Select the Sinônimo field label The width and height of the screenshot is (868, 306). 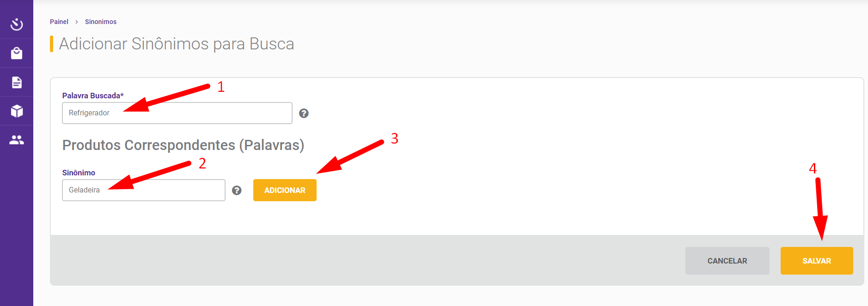79,173
